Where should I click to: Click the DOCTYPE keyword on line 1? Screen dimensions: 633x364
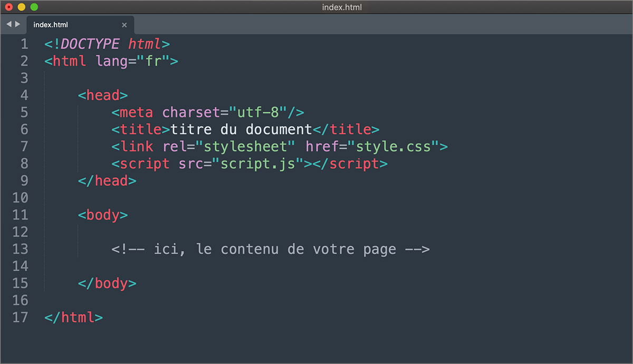90,44
